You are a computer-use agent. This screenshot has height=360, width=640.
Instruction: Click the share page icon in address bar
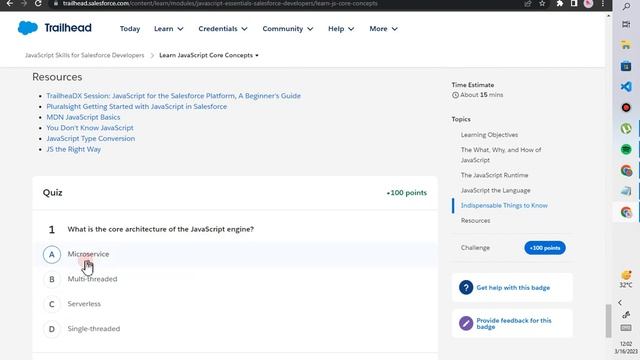(x=528, y=3)
